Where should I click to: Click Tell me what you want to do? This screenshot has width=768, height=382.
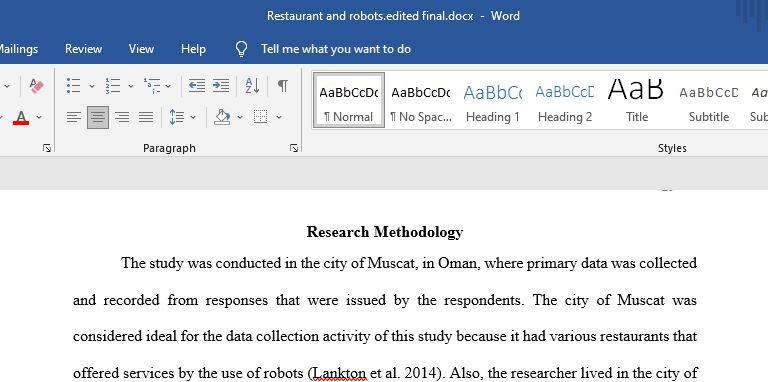click(336, 49)
